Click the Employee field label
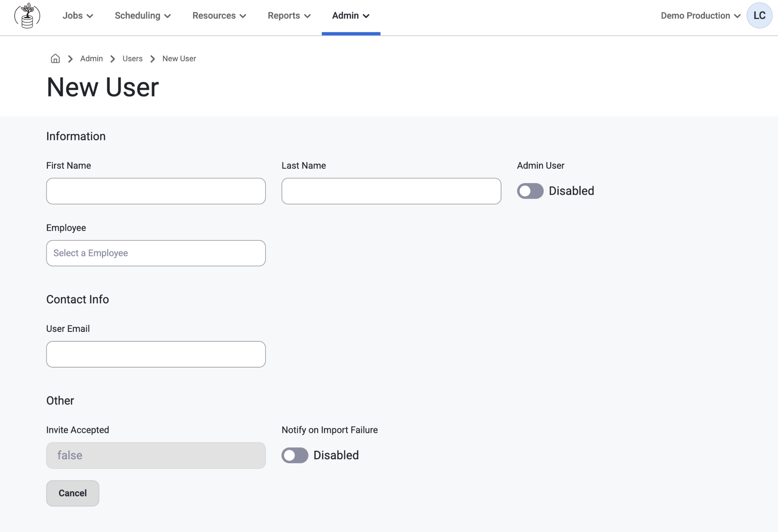 click(x=66, y=228)
